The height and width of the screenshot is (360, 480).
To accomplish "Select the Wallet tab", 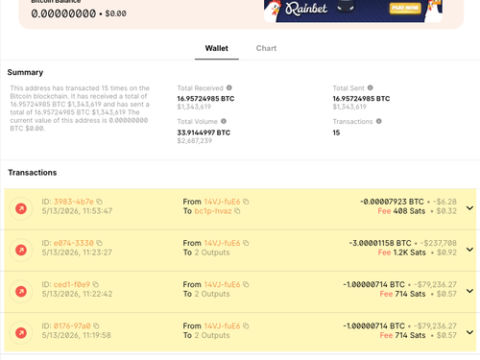I will (x=217, y=48).
